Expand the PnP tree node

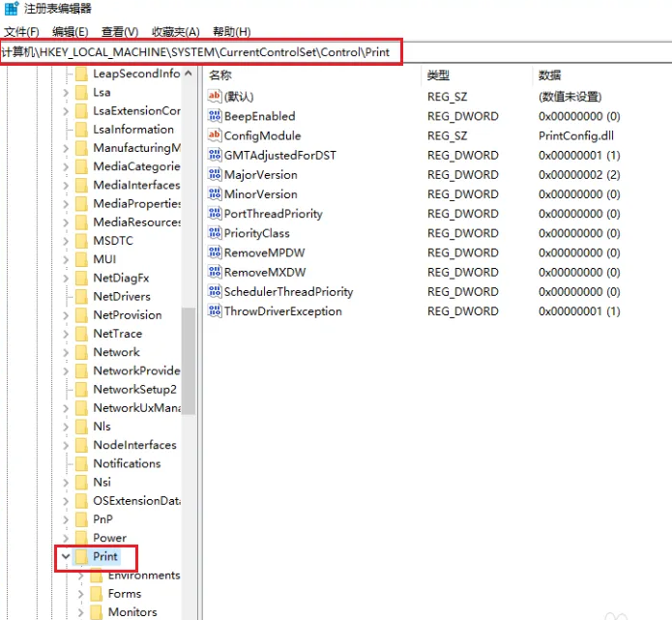click(x=66, y=519)
